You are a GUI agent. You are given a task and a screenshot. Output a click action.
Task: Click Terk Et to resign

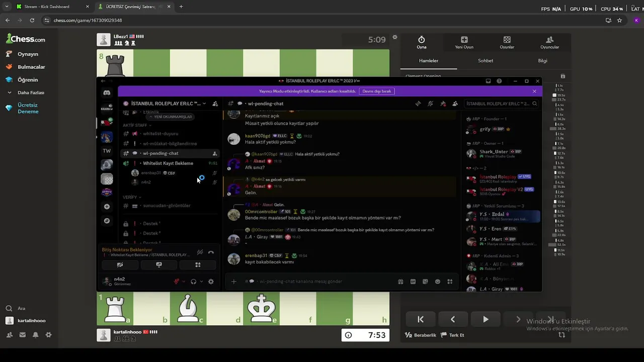[x=452, y=335]
